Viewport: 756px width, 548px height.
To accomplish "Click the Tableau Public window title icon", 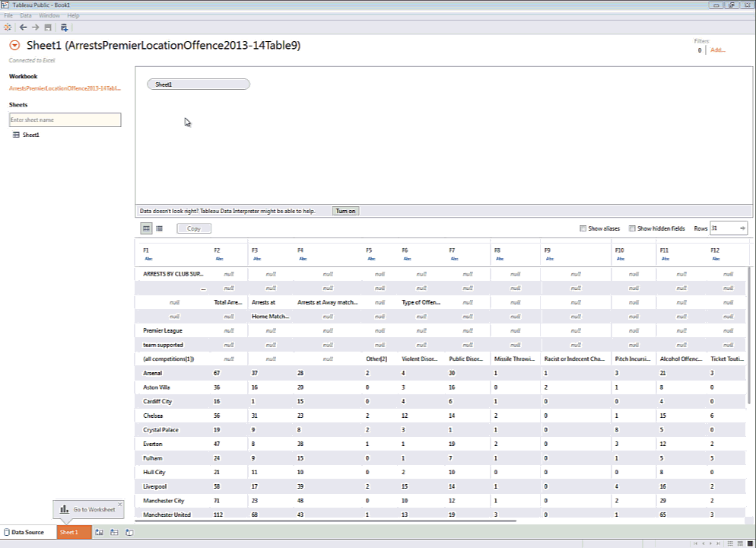I will (x=5, y=5).
